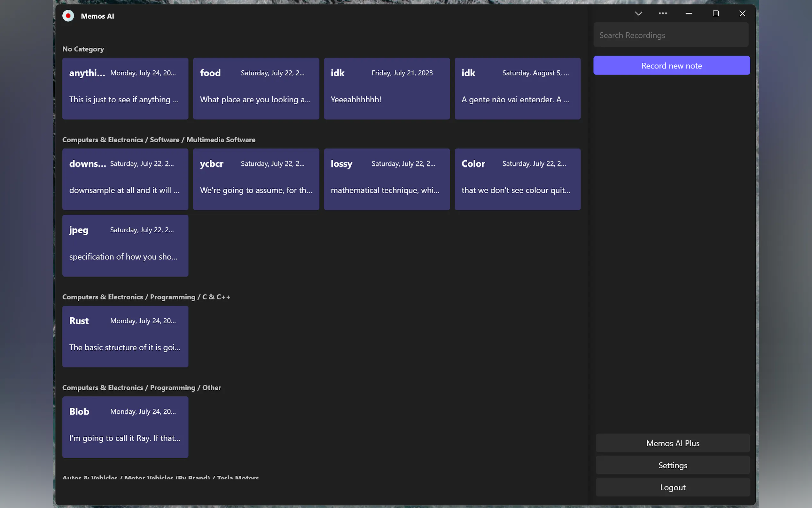Viewport: 812px width, 508px height.
Task: Open the idk note dated Friday, July 21
Action: point(387,88)
